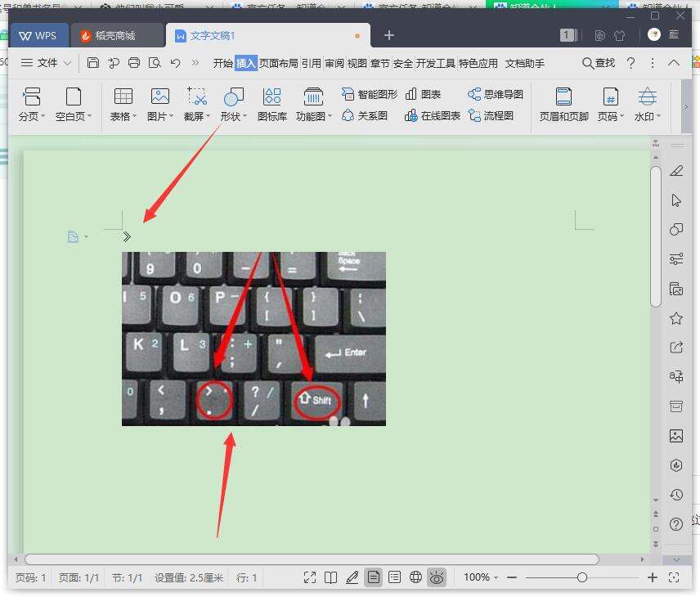700x597 pixels.
Task: Expand more quick access tools chevron
Action: pos(195,62)
